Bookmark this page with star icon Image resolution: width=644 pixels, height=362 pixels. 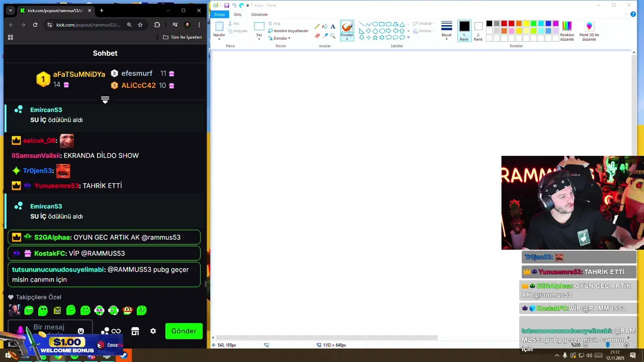tap(140, 25)
